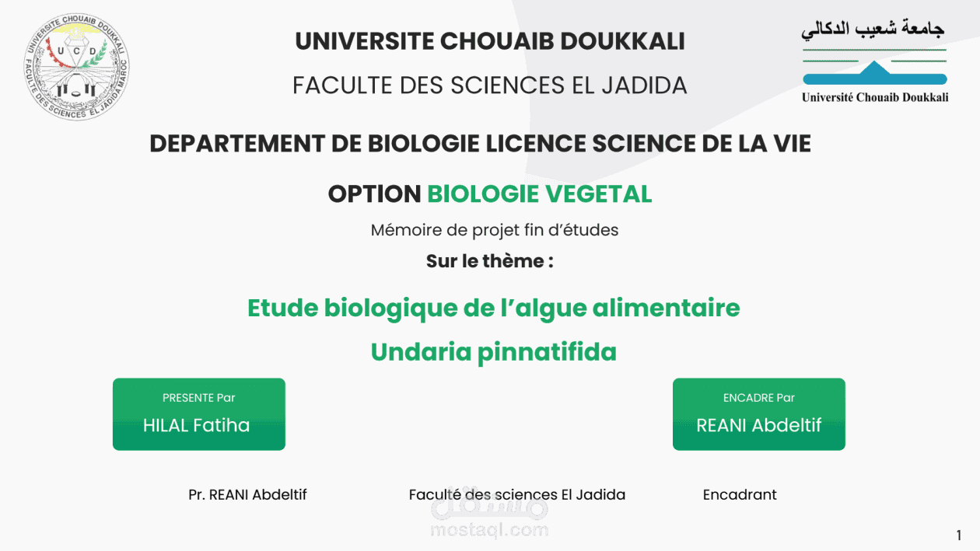980x551 pixels.
Task: Select the 'Faculté des sciences El Jadida' affiliation
Action: 516,495
